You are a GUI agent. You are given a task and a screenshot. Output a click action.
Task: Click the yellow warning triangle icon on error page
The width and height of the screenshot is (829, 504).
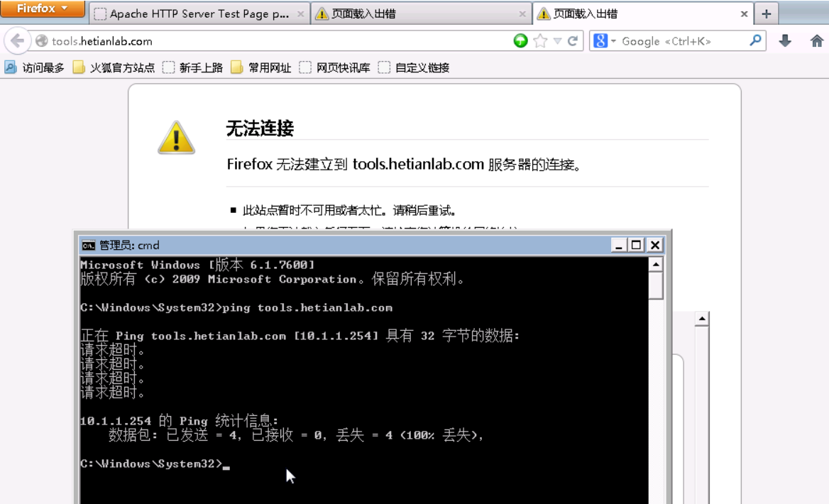[x=177, y=138]
